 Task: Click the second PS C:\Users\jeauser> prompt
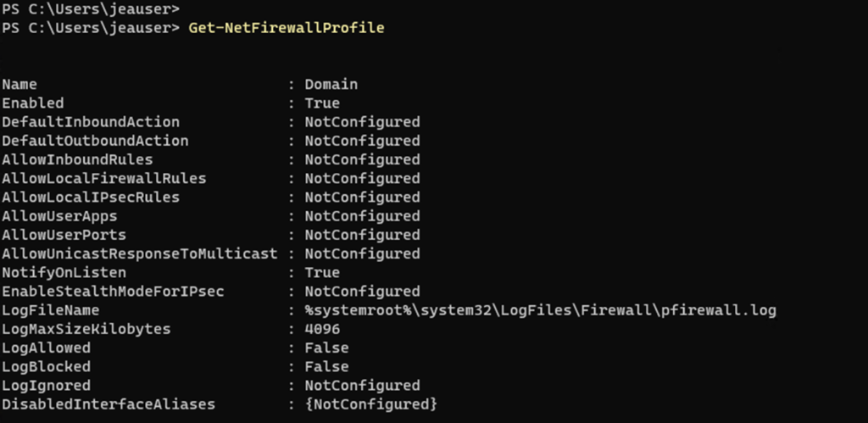[91, 29]
